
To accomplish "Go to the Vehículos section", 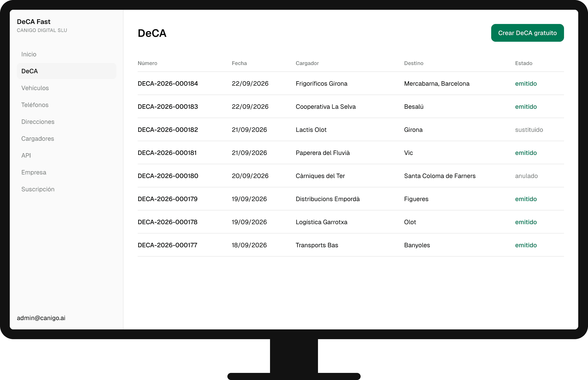I will (x=66, y=88).
